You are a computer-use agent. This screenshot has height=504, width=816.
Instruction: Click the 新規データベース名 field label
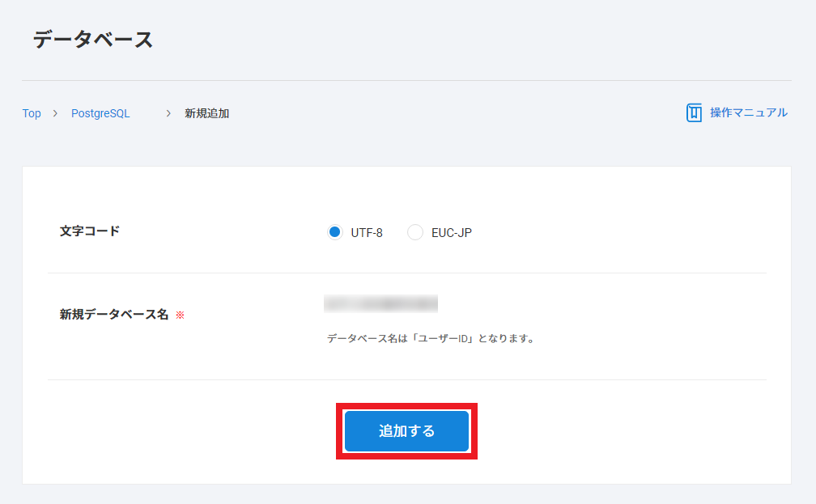point(114,315)
